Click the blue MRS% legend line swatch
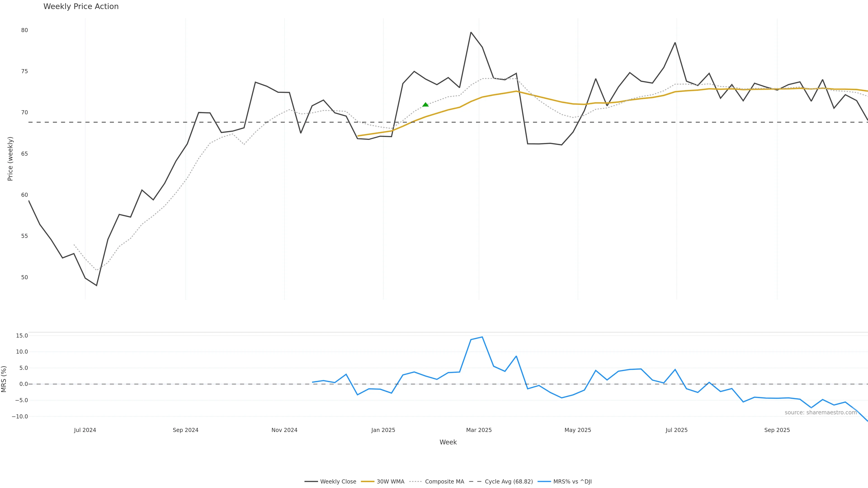This screenshot has width=868, height=488. click(544, 482)
